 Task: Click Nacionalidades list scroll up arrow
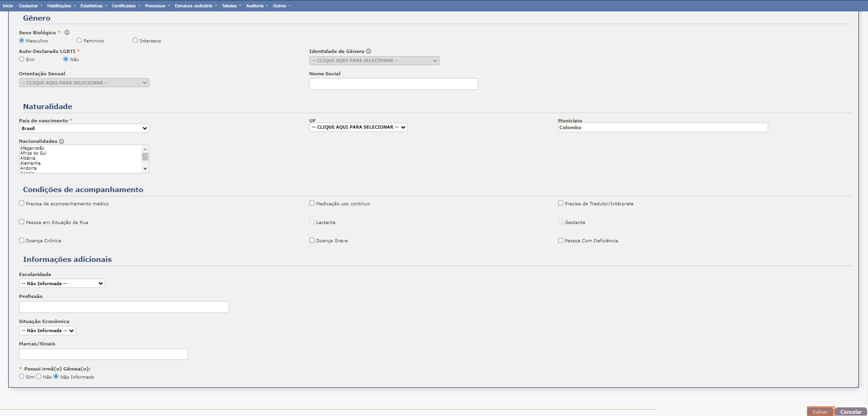pyautogui.click(x=145, y=149)
